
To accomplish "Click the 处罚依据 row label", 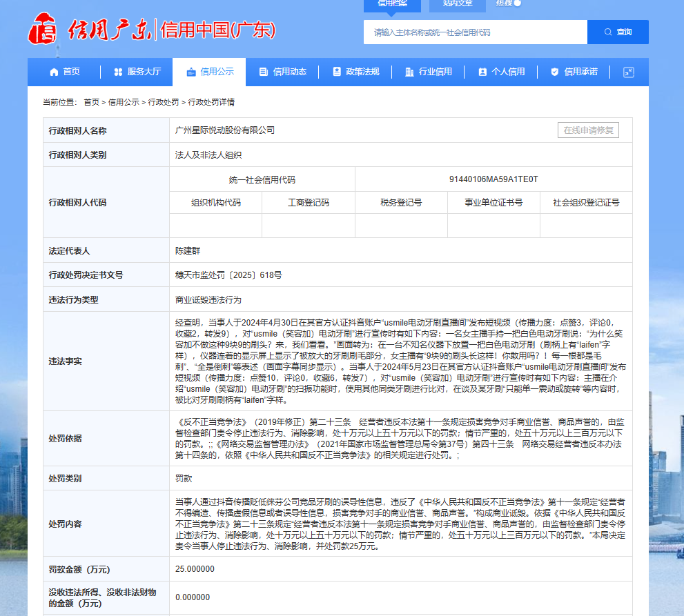I will (65, 439).
